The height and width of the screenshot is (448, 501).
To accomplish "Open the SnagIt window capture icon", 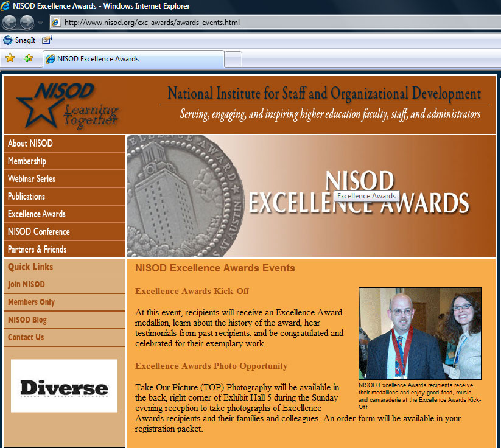I will pos(47,40).
